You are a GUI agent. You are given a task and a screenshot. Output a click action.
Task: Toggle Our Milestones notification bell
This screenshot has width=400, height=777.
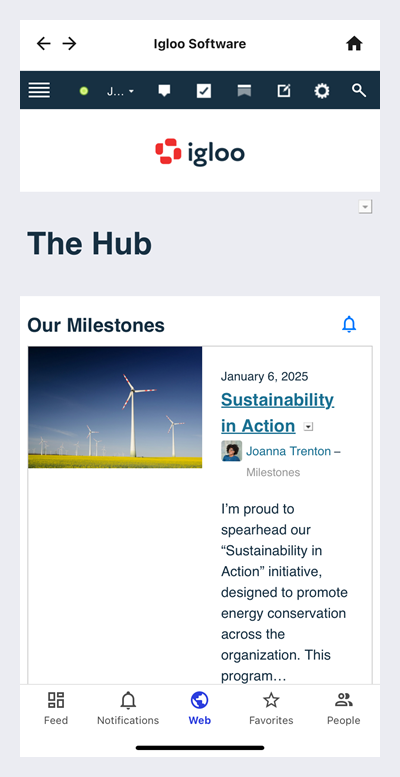(x=349, y=324)
